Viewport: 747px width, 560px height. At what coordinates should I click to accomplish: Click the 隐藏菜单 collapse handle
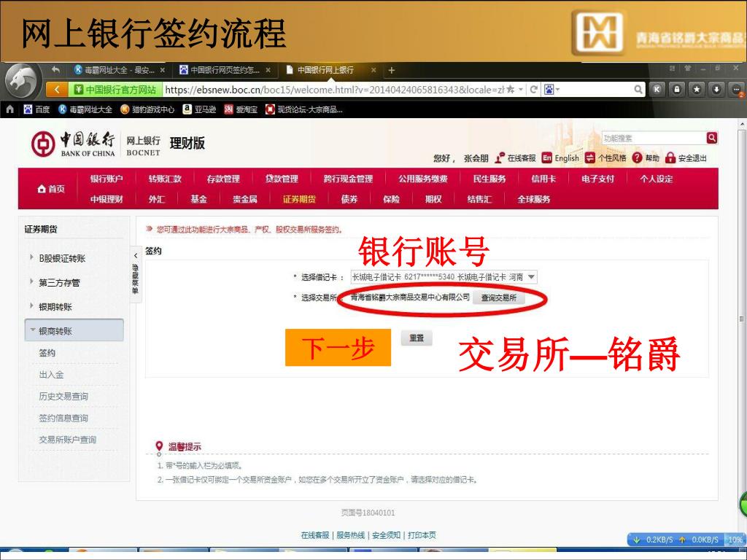(135, 274)
